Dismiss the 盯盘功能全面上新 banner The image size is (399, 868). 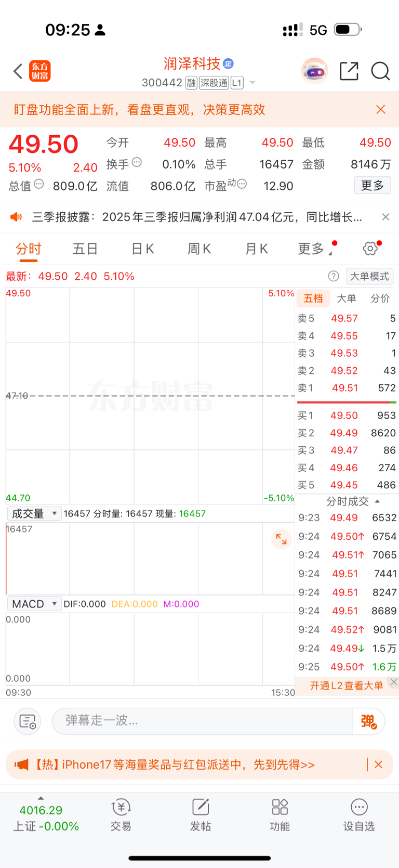(x=381, y=109)
